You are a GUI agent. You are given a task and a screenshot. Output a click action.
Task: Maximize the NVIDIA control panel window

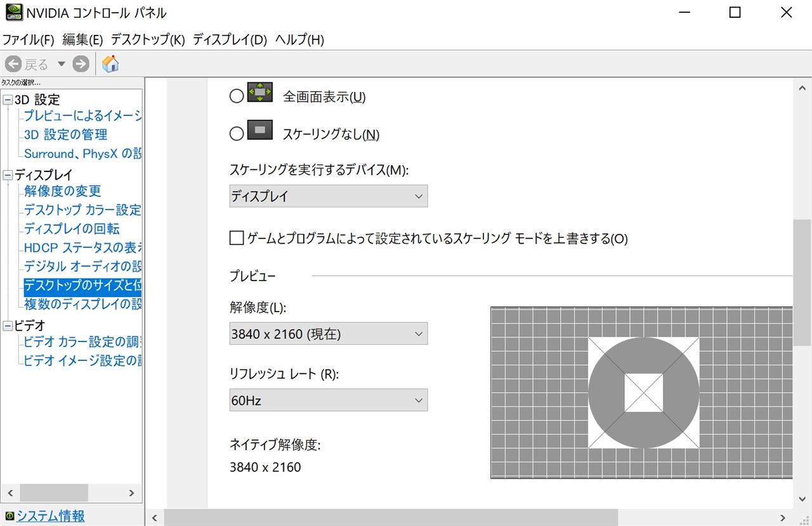[x=735, y=12]
